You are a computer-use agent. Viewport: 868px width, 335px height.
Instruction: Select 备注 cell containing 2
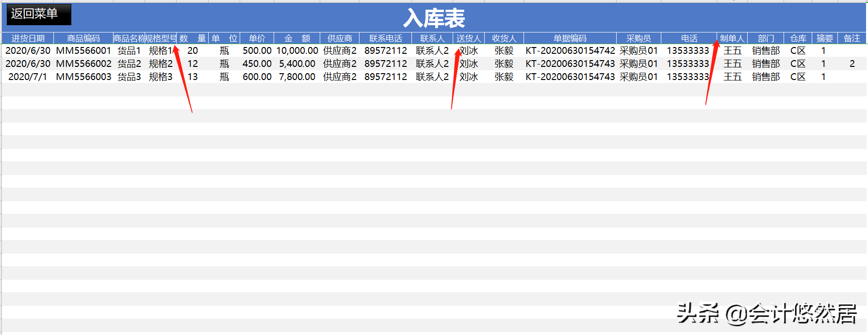click(852, 64)
